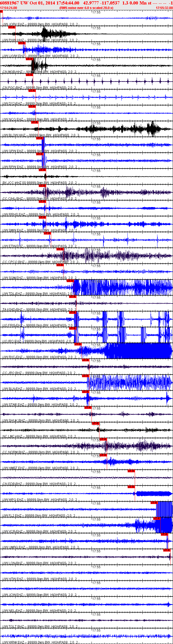The width and height of the screenshot is (173, 644).
Task: Click the red pick flag on the LKW trace
Action: (22, 43)
